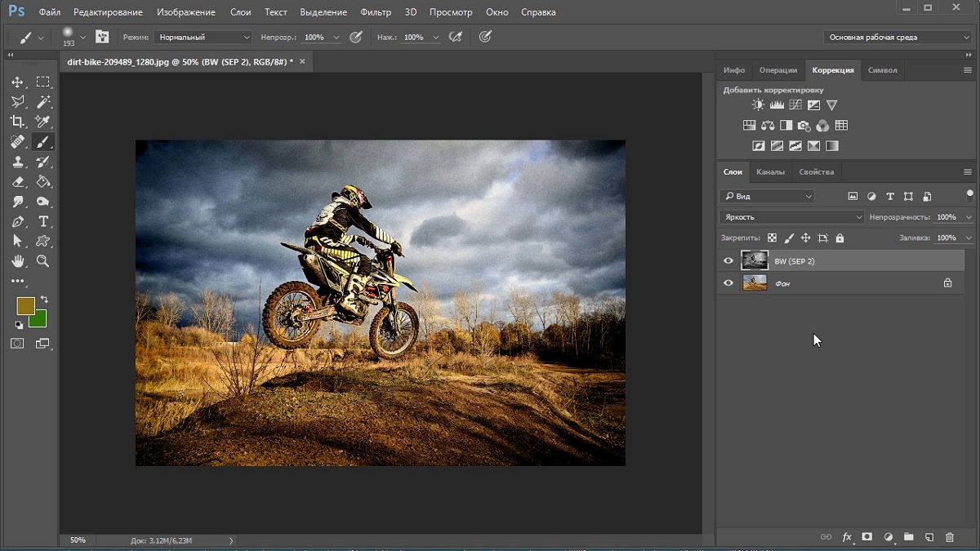Select the Rectangular Marquee tool

(43, 82)
